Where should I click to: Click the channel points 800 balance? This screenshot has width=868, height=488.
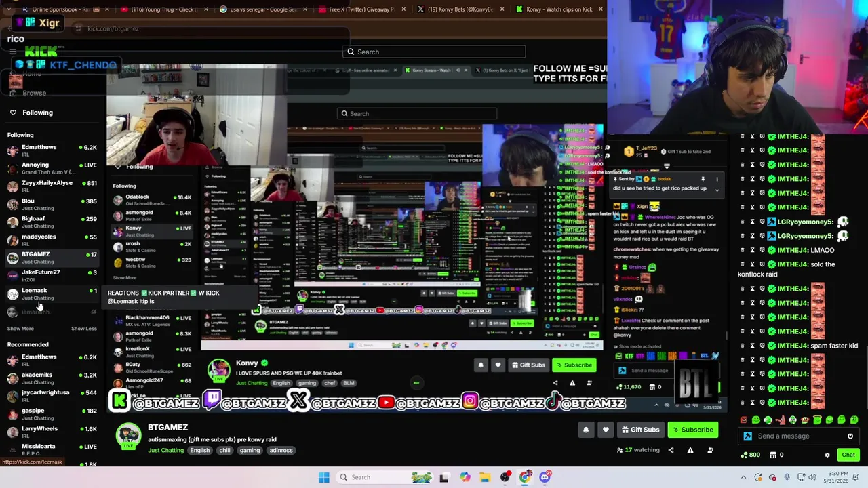point(751,455)
